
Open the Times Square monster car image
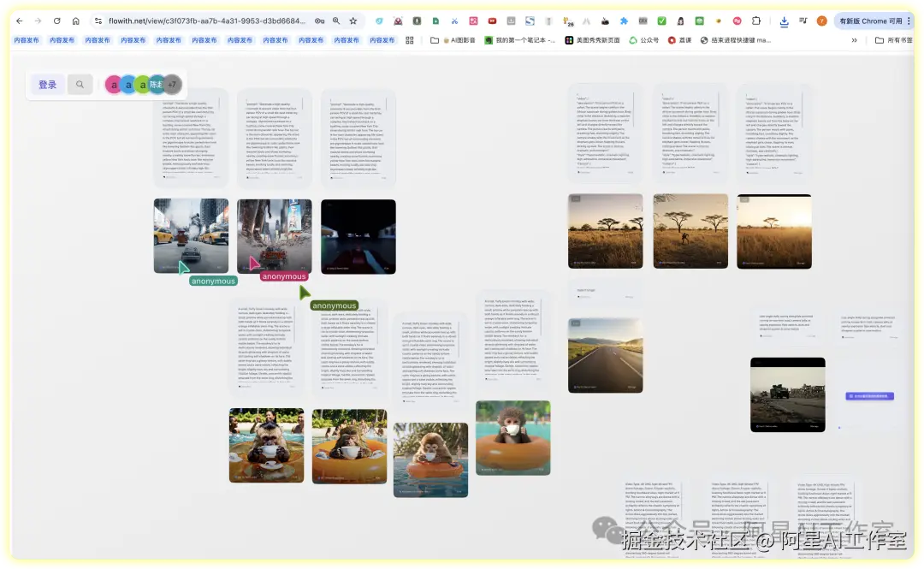(275, 236)
